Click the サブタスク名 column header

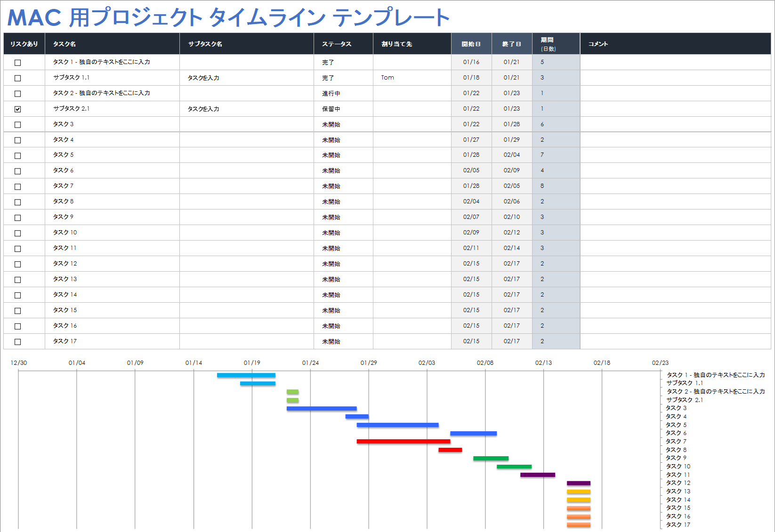tap(247, 44)
